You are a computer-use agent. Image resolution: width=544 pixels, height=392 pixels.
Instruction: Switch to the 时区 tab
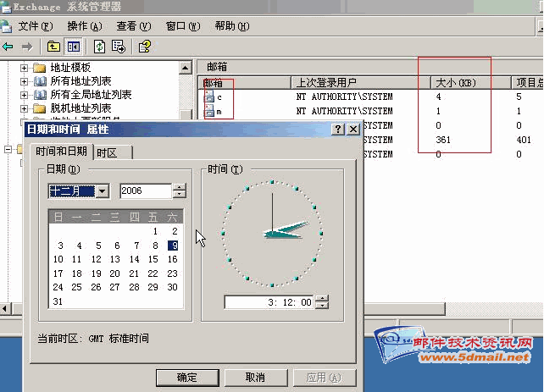tap(108, 152)
